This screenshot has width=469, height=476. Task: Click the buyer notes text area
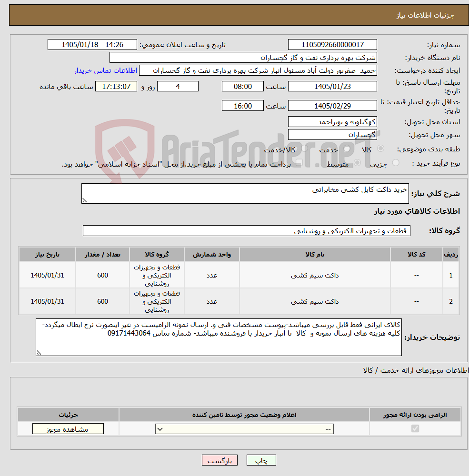[219, 337]
